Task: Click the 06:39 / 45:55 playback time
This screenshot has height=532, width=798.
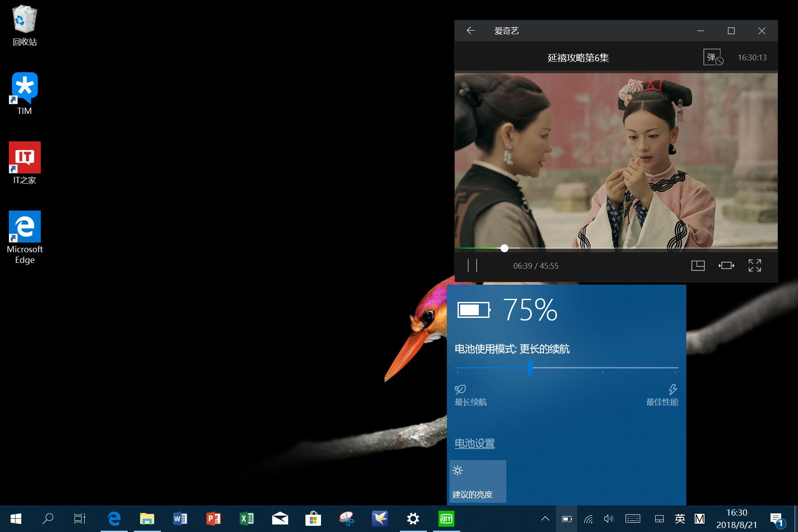Action: tap(536, 266)
